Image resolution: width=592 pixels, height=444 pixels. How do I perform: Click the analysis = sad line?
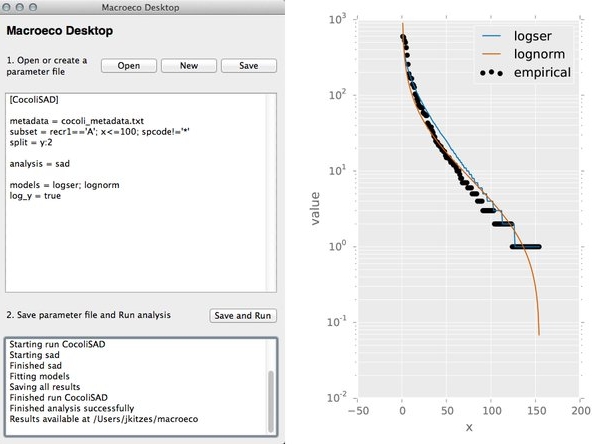point(40,164)
